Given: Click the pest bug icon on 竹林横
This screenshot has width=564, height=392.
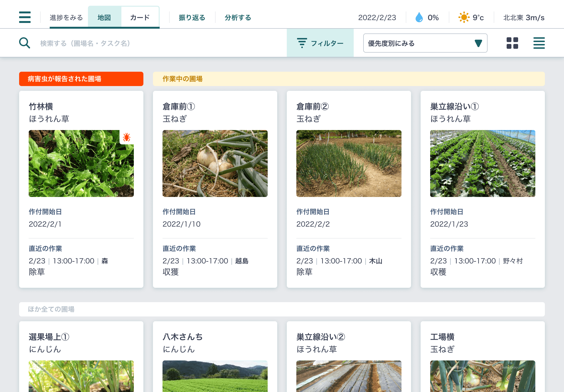Looking at the screenshot, I should (127, 137).
